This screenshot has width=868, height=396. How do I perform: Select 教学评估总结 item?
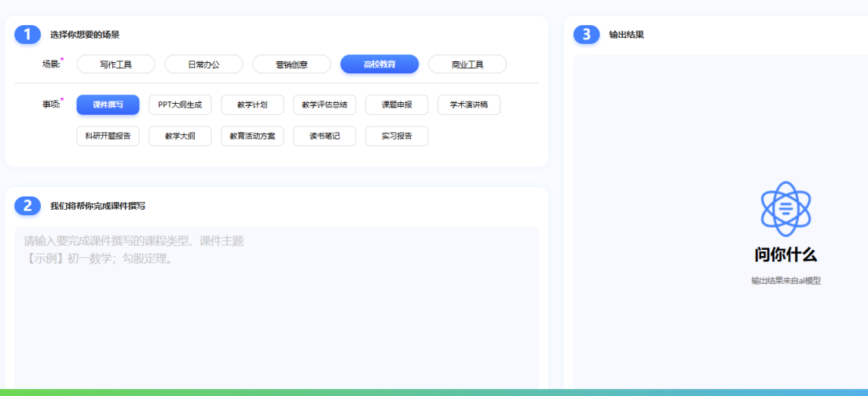point(324,105)
